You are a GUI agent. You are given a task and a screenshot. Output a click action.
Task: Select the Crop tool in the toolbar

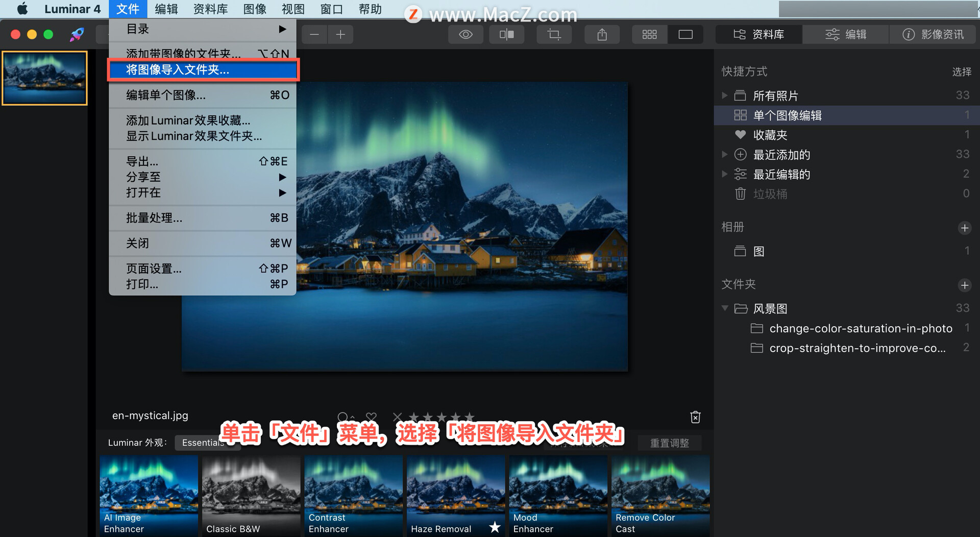coord(554,34)
